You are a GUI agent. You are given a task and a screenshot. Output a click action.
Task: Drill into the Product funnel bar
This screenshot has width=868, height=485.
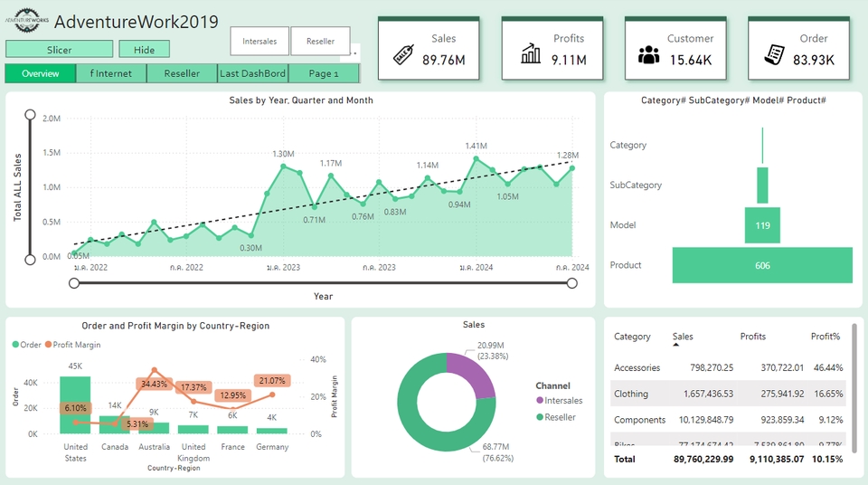coord(762,265)
